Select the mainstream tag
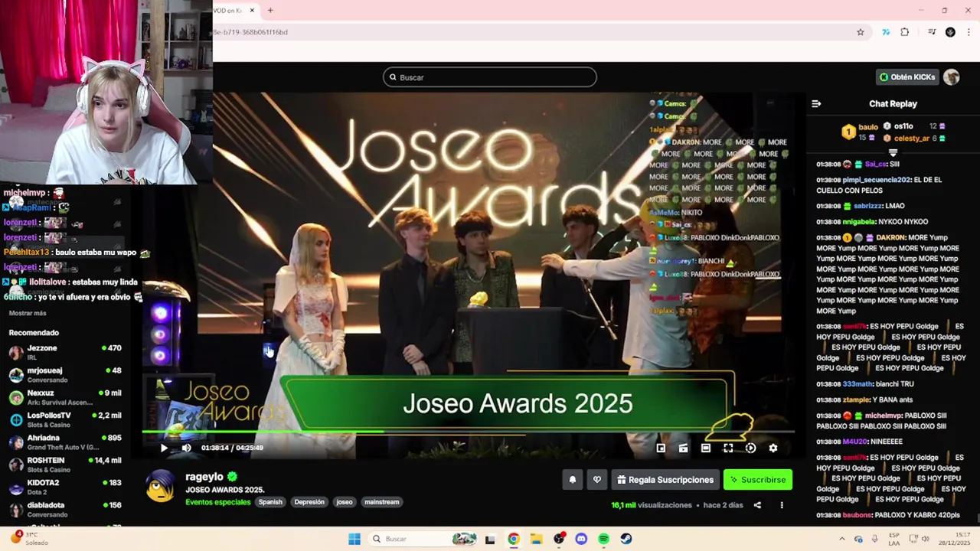Viewport: 980px width, 551px height. tap(382, 502)
